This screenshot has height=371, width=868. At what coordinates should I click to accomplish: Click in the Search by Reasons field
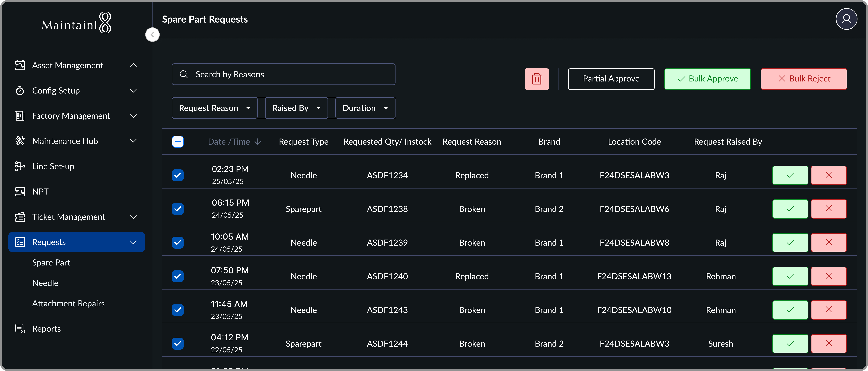[283, 74]
